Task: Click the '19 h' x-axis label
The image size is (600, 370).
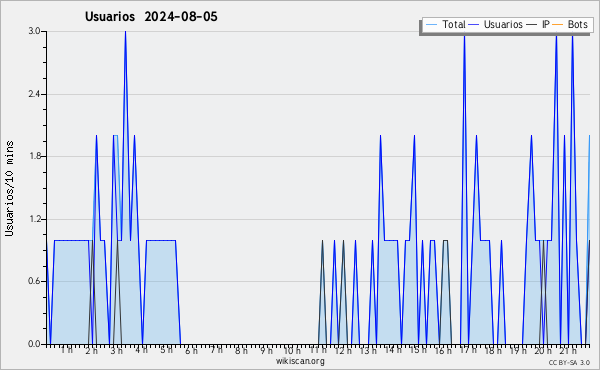Action: 518,351
